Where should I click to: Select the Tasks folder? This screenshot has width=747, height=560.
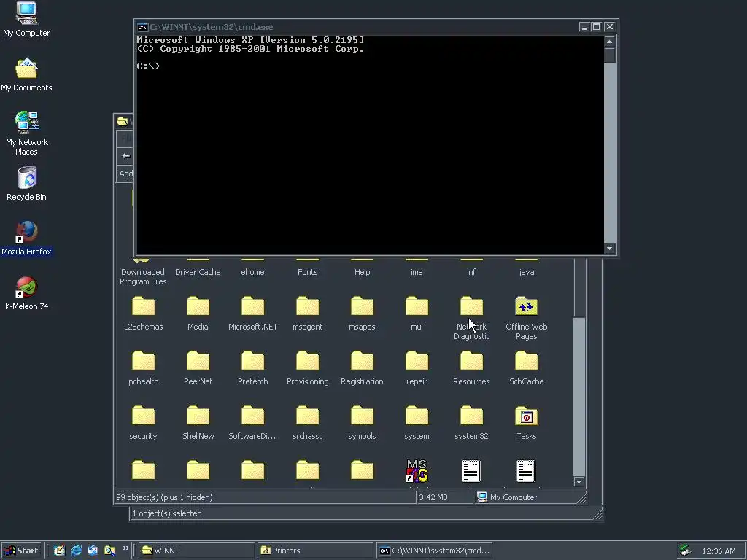[527, 423]
